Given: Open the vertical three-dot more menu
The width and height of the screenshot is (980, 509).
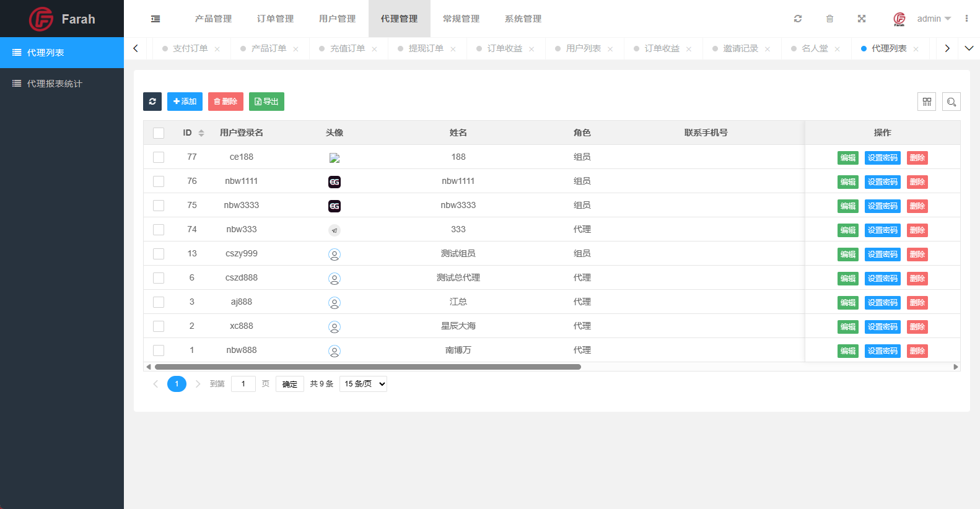Looking at the screenshot, I should [x=966, y=19].
